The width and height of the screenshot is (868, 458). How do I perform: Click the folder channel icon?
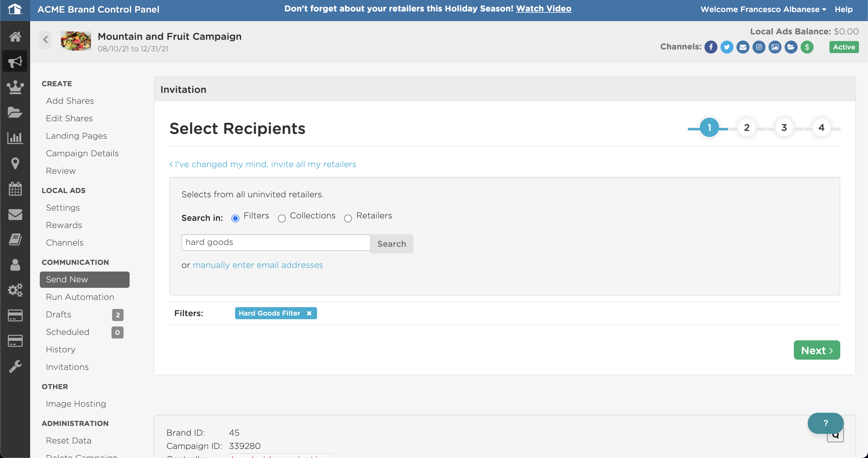(x=791, y=47)
